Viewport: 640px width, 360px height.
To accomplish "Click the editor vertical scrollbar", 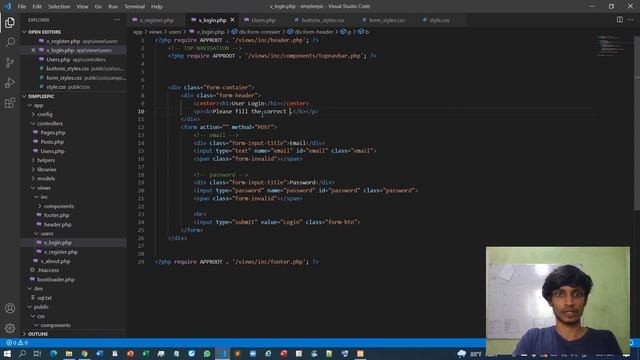I will (x=637, y=122).
